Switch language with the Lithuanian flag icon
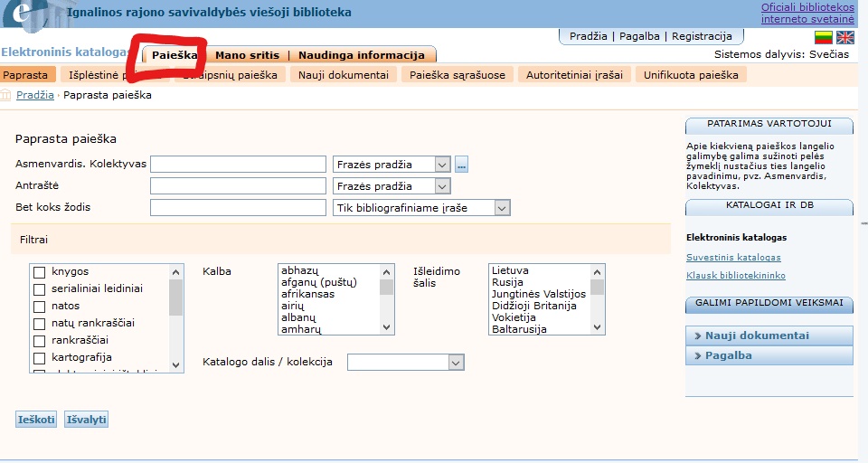The image size is (868, 463). click(x=823, y=37)
